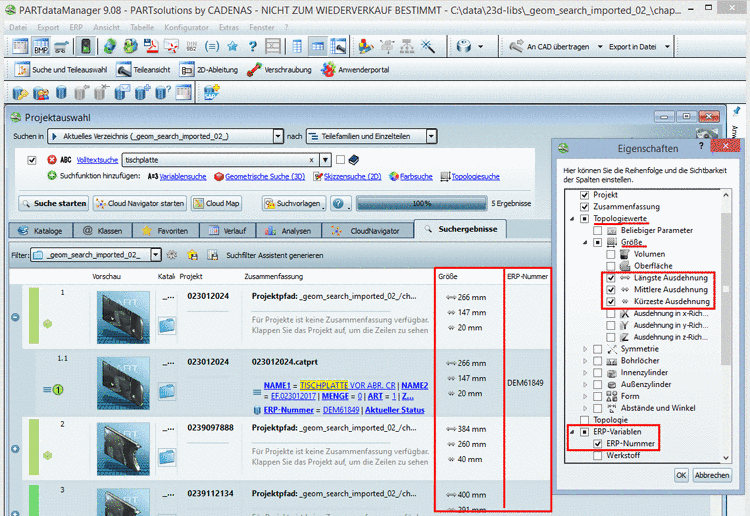
Task: Switch to Analysen tab
Action: (288, 231)
